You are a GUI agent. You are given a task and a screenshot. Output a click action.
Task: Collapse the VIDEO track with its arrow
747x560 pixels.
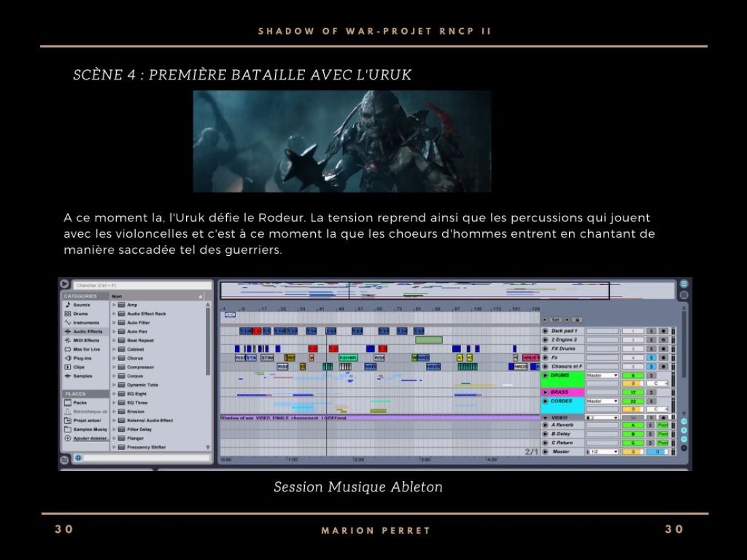click(544, 416)
